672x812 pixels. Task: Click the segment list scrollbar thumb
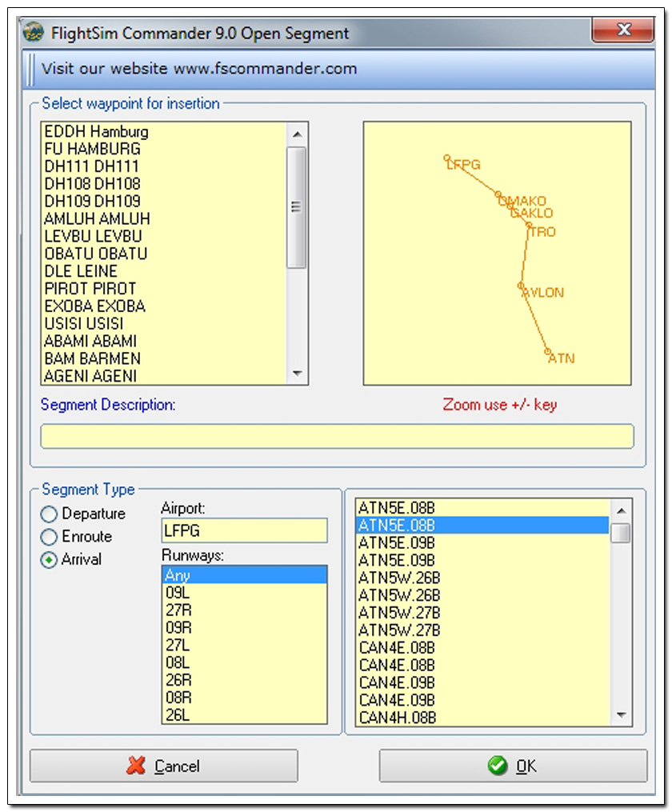pos(622,533)
